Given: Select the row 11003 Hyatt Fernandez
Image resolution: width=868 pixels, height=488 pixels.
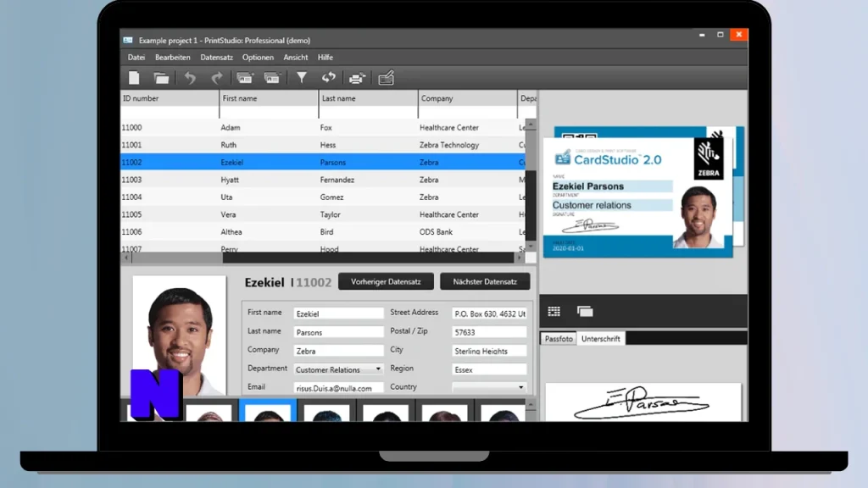Looking at the screenshot, I should (323, 180).
